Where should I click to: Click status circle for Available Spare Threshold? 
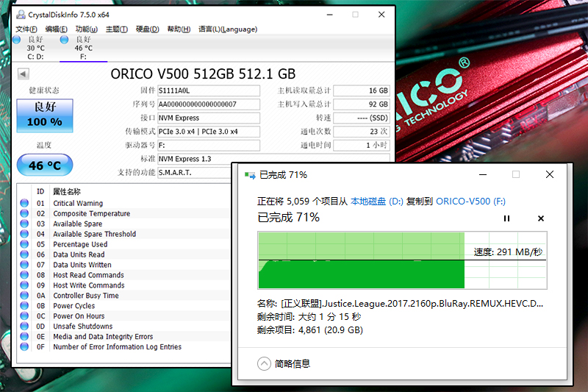pos(24,234)
